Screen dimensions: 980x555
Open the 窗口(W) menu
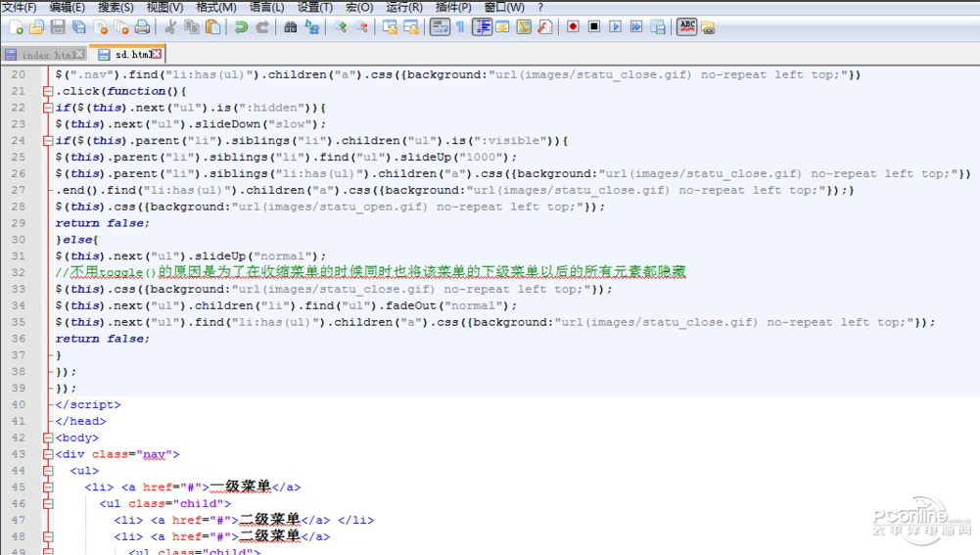(504, 7)
